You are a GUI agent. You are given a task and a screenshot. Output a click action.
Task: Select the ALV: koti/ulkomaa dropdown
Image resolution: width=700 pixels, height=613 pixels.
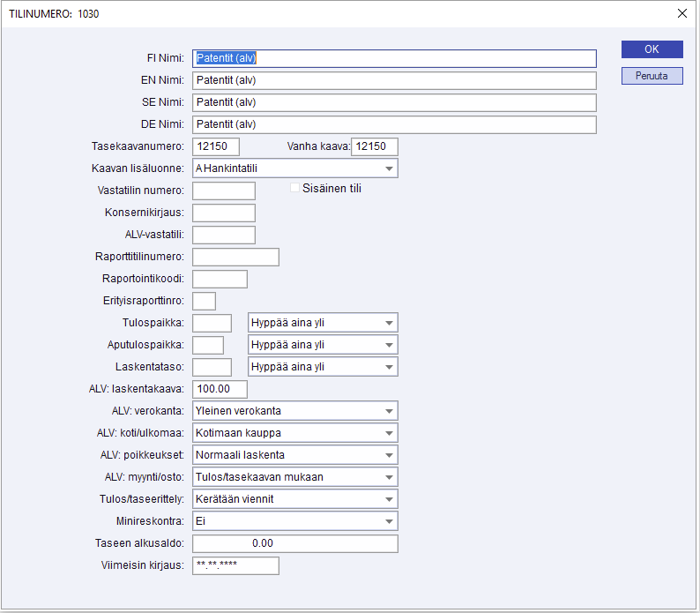(x=294, y=433)
